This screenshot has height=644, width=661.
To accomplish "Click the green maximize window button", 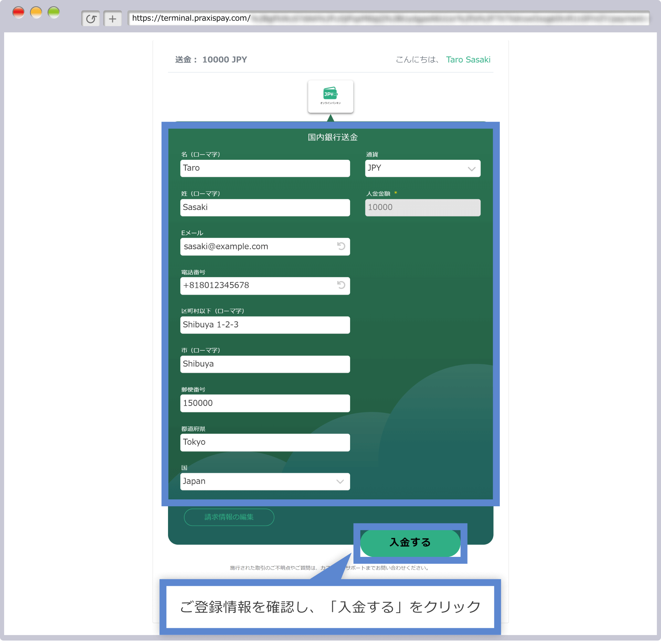I will tap(54, 13).
